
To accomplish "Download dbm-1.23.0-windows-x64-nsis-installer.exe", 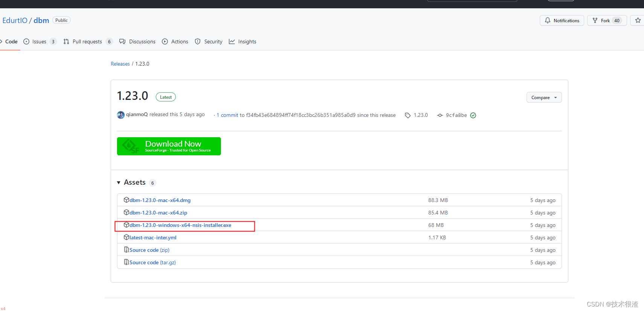I will (x=180, y=225).
